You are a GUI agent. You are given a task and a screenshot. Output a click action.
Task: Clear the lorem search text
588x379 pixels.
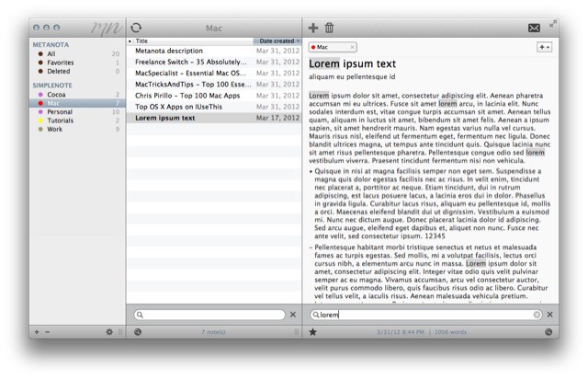[x=537, y=315]
